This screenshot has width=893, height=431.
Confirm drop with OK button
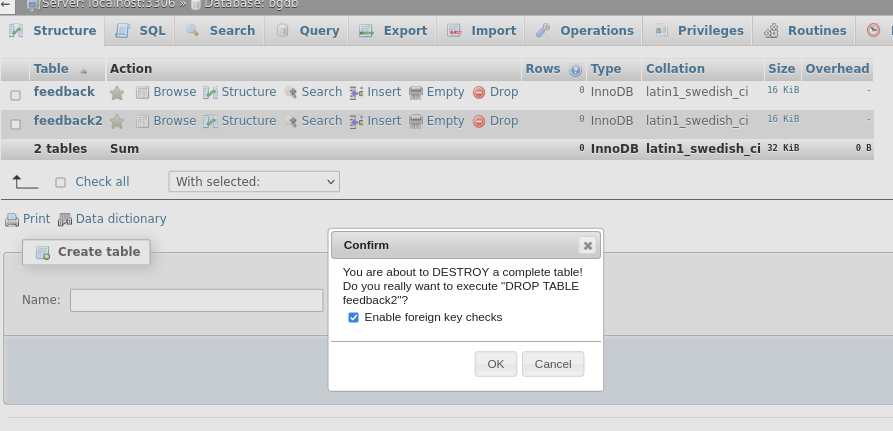495,364
